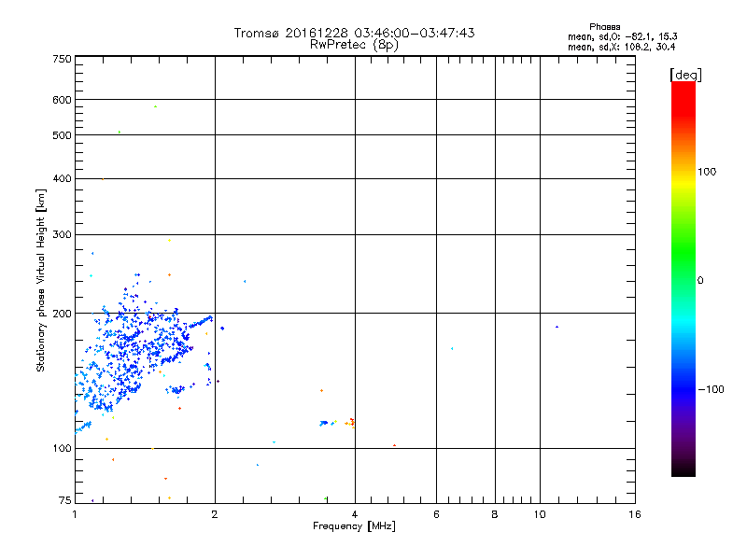Click the isolated cyan data point beyond 6 MHz

pyautogui.click(x=452, y=348)
